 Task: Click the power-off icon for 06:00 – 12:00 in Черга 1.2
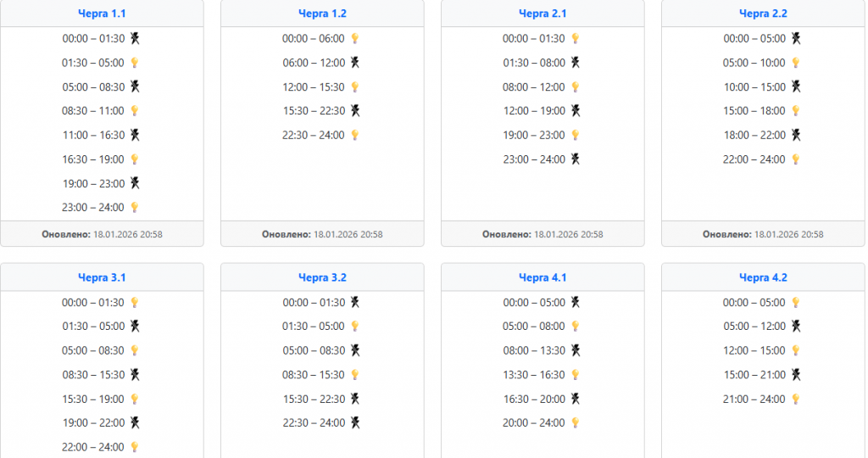pyautogui.click(x=355, y=63)
